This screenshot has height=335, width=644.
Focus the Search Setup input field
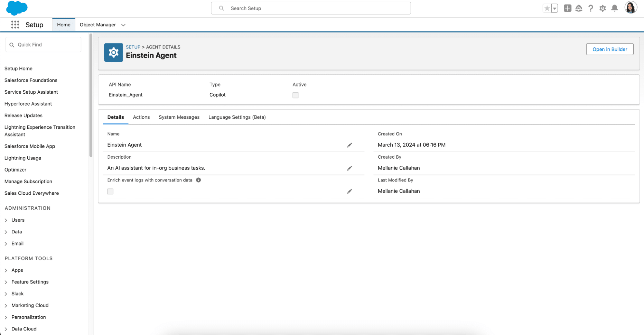(x=311, y=8)
